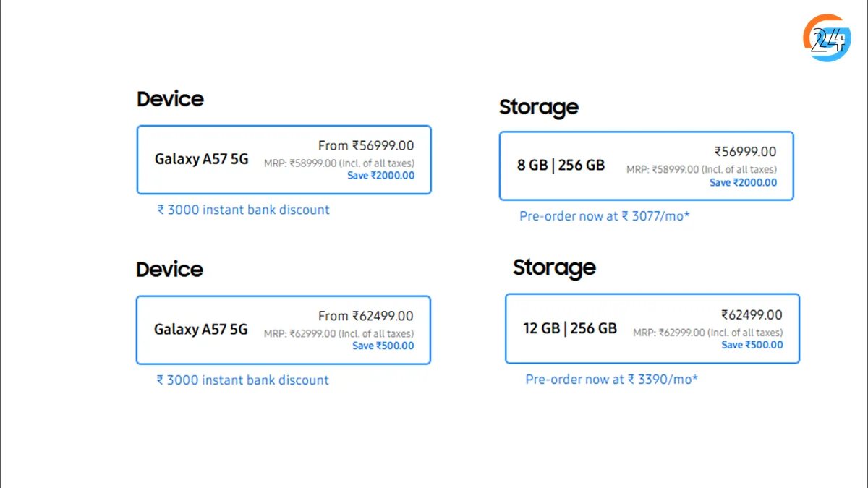868x488 pixels.
Task: Click Storage heading above 12 GB option
Action: (554, 267)
